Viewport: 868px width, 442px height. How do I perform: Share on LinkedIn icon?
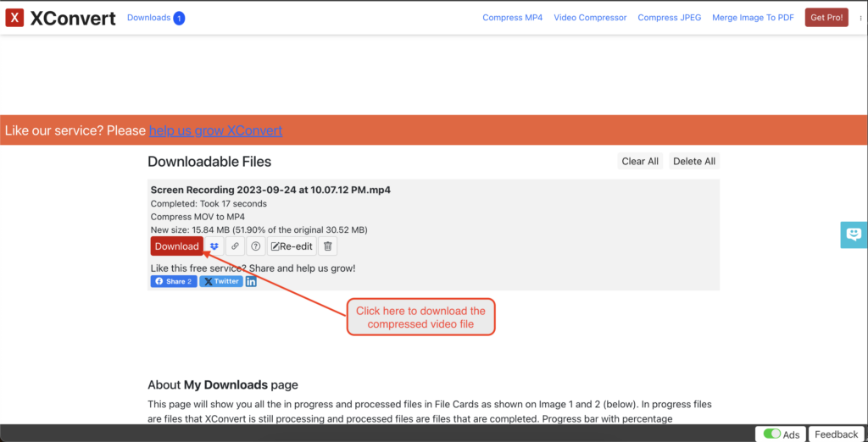(x=251, y=282)
